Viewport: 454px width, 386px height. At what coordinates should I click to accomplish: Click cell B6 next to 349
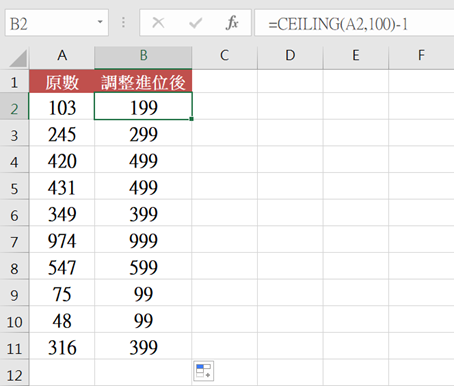coord(143,214)
